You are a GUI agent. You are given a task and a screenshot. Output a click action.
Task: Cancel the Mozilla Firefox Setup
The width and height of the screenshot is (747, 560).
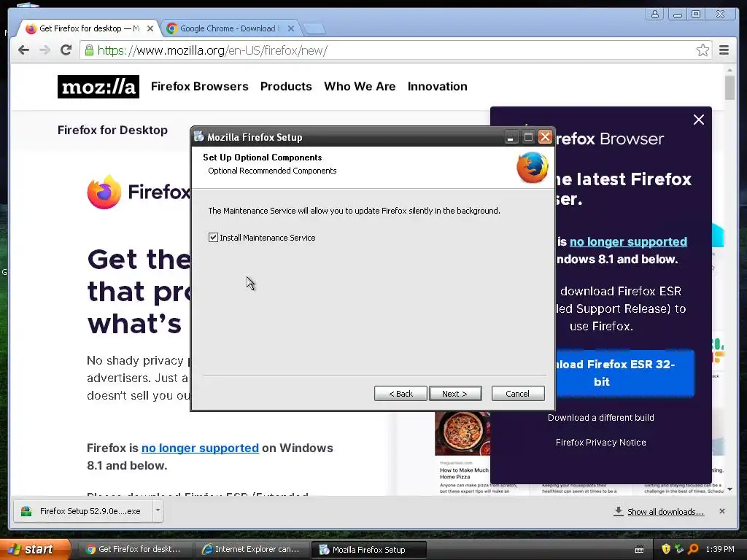click(518, 393)
